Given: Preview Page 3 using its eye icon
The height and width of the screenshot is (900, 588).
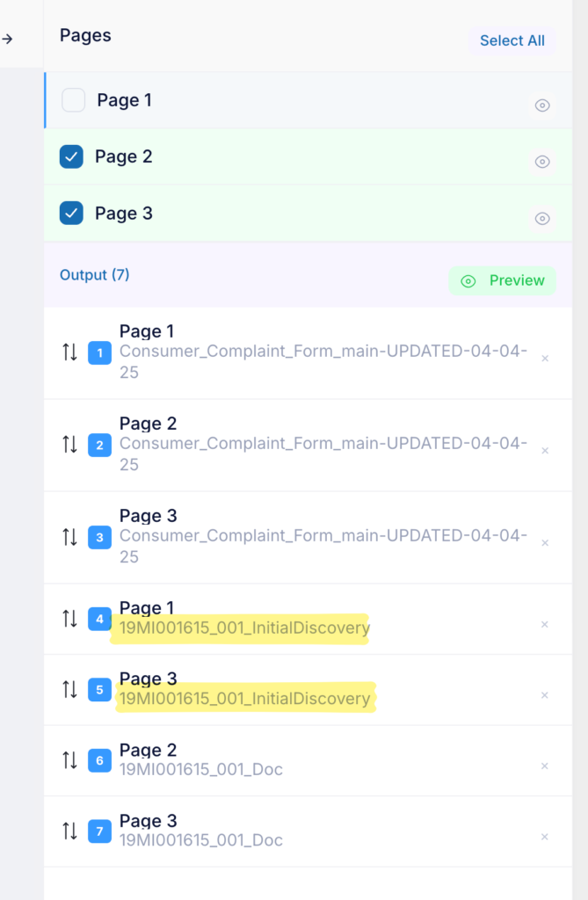Looking at the screenshot, I should click(542, 219).
